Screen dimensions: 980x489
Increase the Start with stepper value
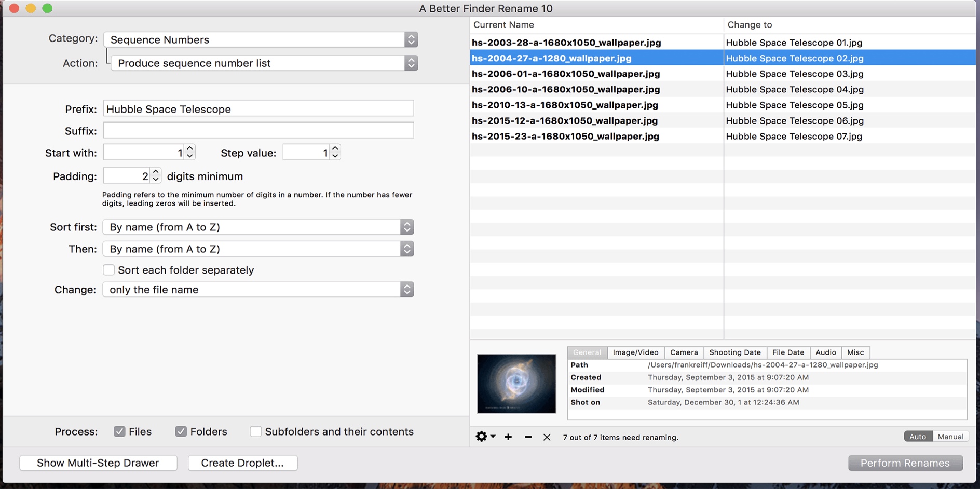190,148
